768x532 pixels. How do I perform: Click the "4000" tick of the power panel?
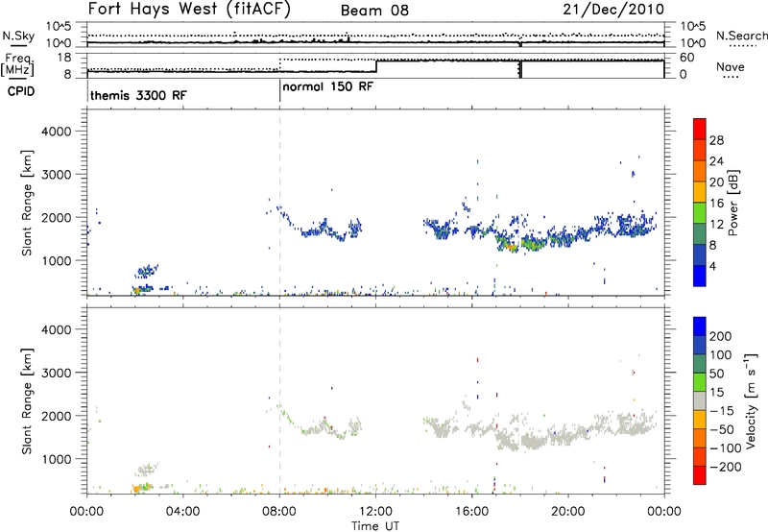57,132
